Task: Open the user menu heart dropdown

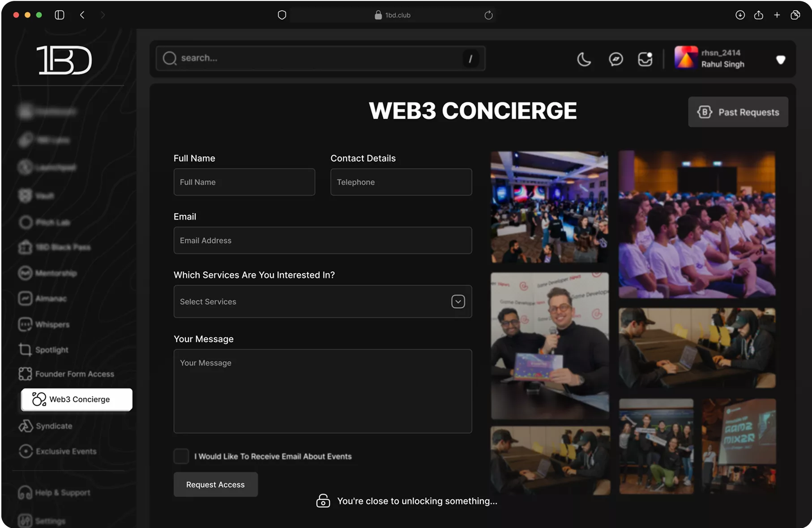Action: pos(781,60)
